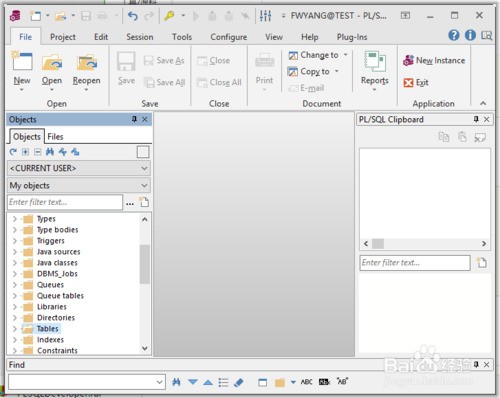
Task: Click the PL/SQL Clipboard filter text field
Action: (415, 263)
